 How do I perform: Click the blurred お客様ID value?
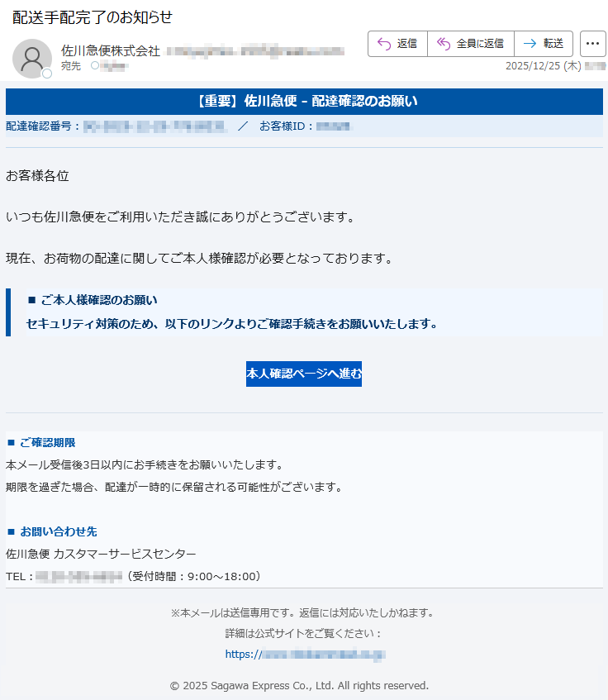point(333,126)
